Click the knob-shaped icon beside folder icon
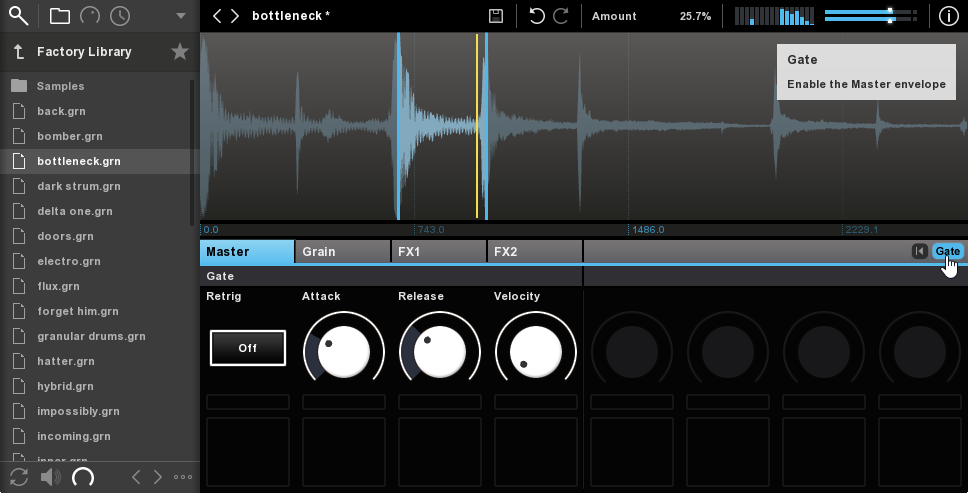The height and width of the screenshot is (493, 968). [90, 16]
